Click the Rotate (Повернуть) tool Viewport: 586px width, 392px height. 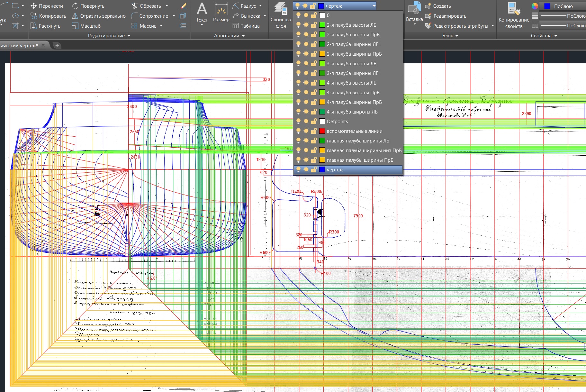(88, 6)
